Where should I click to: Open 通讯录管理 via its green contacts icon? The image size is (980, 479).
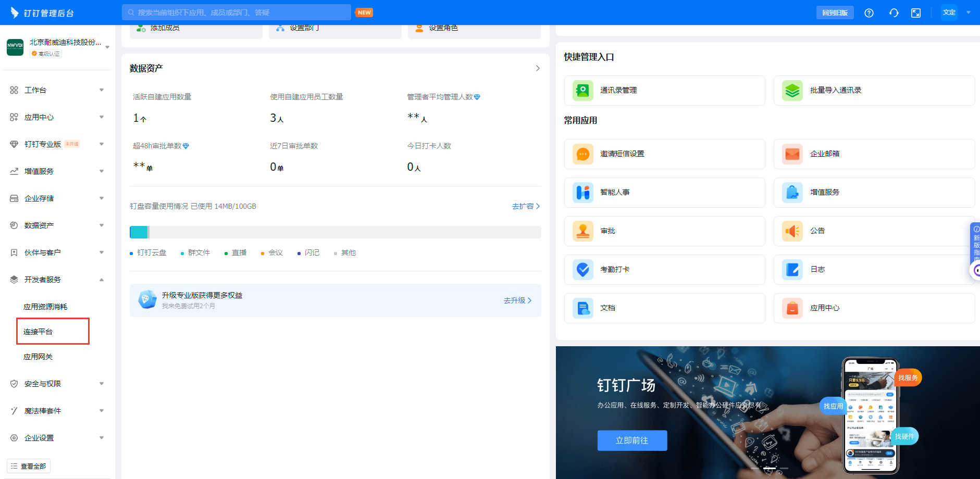click(x=583, y=91)
